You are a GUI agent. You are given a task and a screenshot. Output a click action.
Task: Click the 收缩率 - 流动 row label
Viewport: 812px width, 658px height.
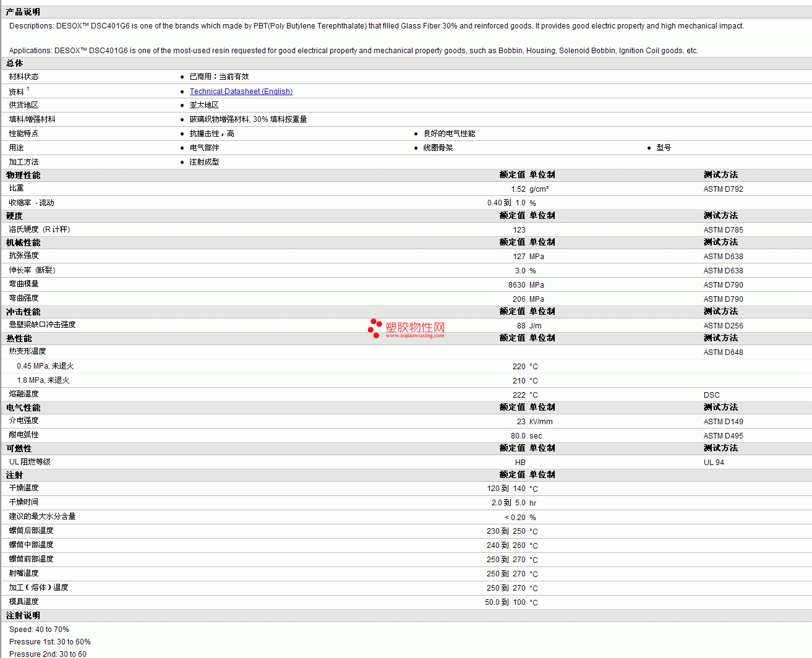coord(32,203)
